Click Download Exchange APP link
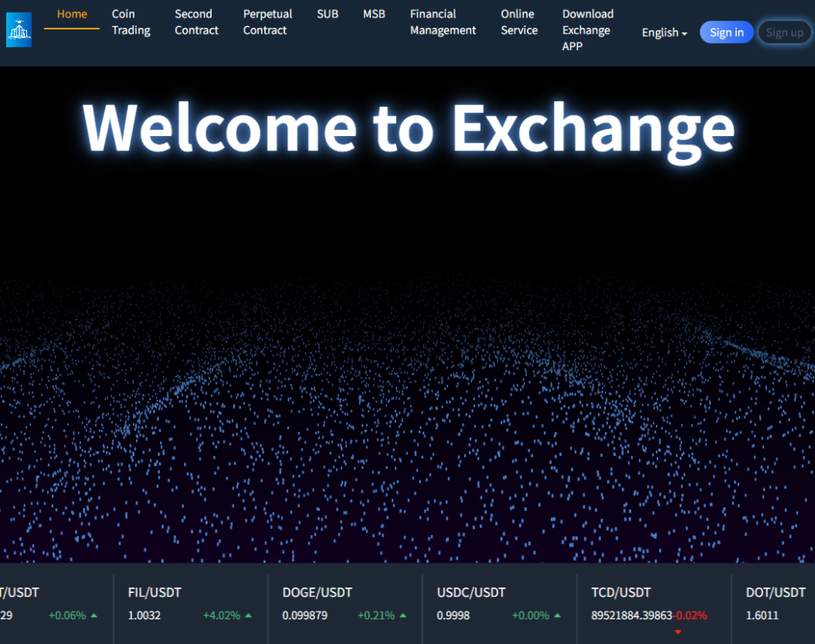The width and height of the screenshot is (815, 644). coord(587,30)
